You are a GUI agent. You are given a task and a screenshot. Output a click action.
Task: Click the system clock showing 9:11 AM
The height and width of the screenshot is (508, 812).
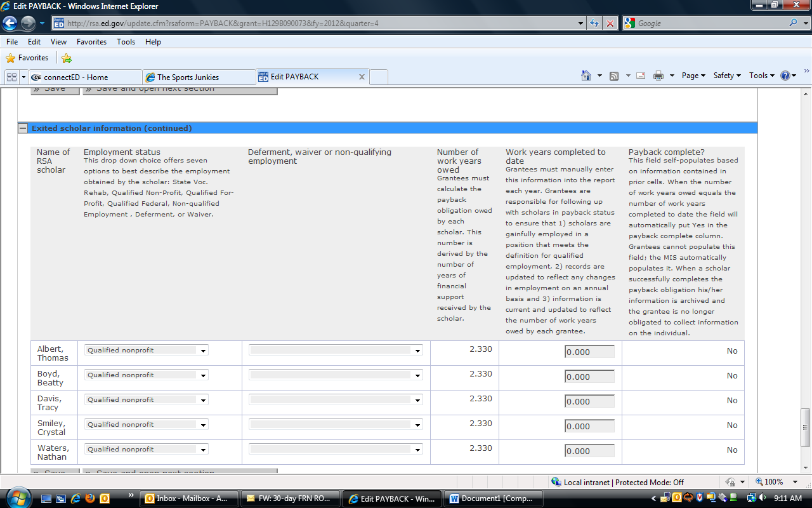point(788,498)
